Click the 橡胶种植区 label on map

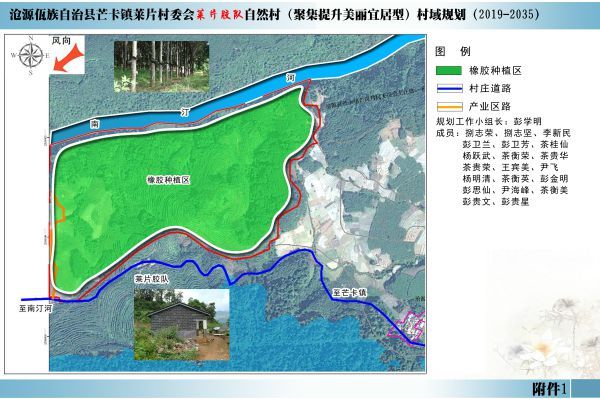168,180
